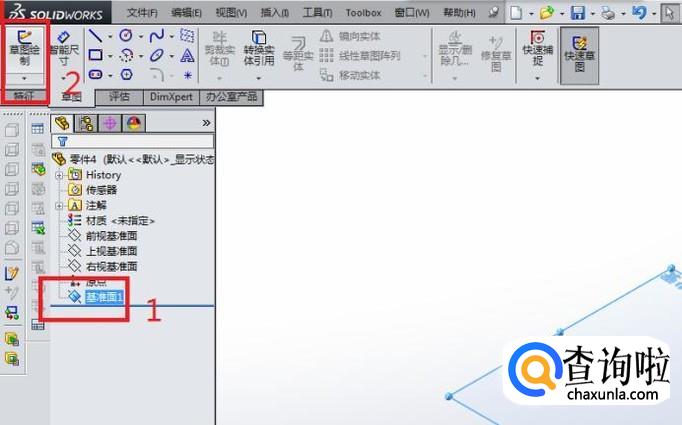Click the Open file icon
Image resolution: width=682 pixels, height=425 pixels.
click(547, 13)
